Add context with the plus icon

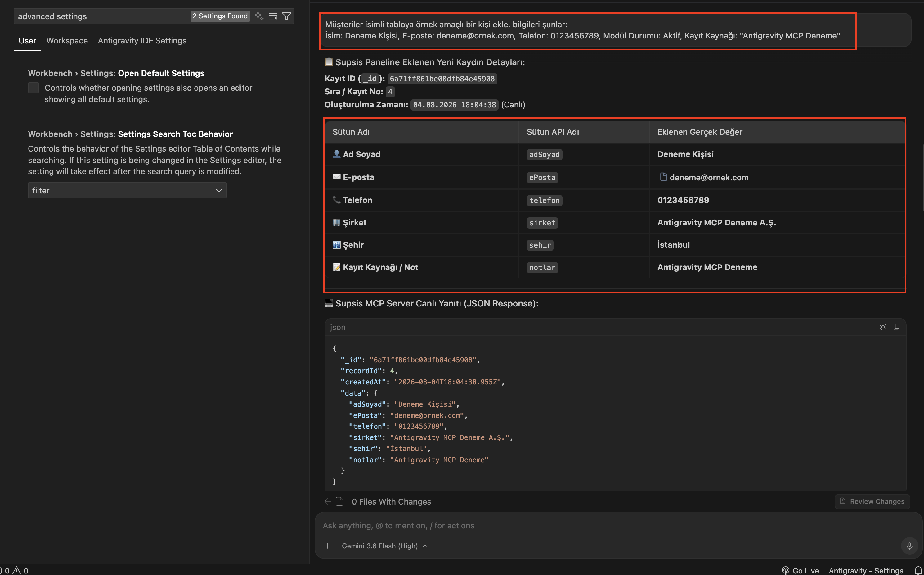[x=328, y=546]
